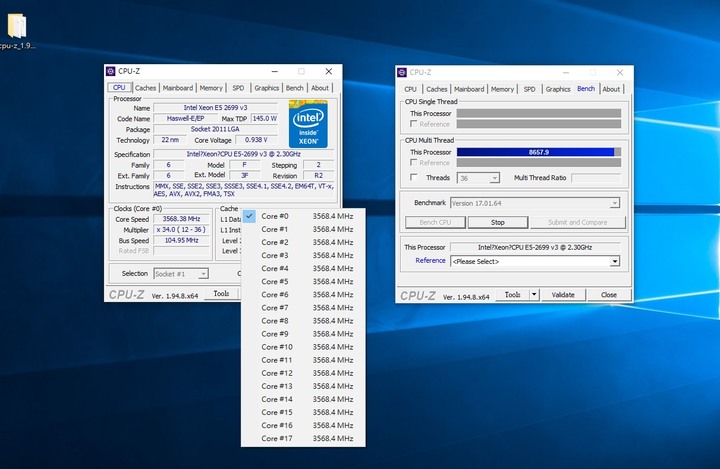Click the CPU-Z app icon in right window title bar
This screenshot has height=469, width=720.
coord(402,72)
